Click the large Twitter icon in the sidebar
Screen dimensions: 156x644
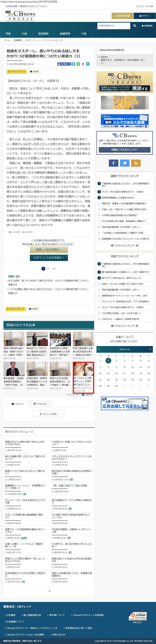[x=125, y=163]
